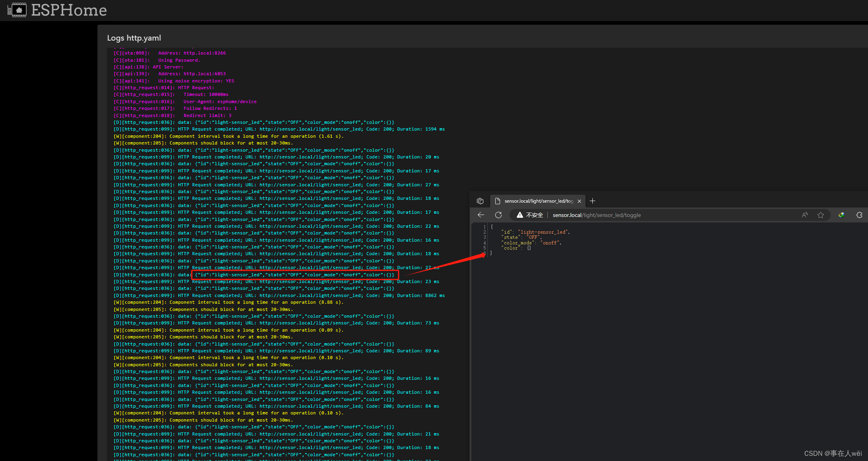Click the 'Timeout: 10000ms' log line

tap(171, 94)
